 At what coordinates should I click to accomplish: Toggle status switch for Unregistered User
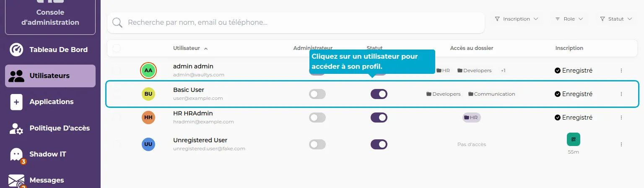[x=379, y=144]
